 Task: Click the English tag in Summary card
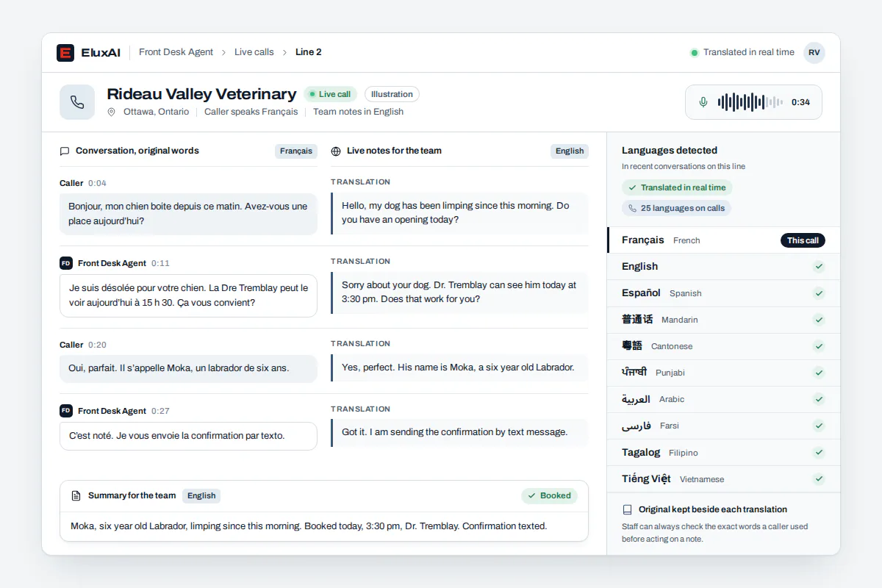coord(201,495)
